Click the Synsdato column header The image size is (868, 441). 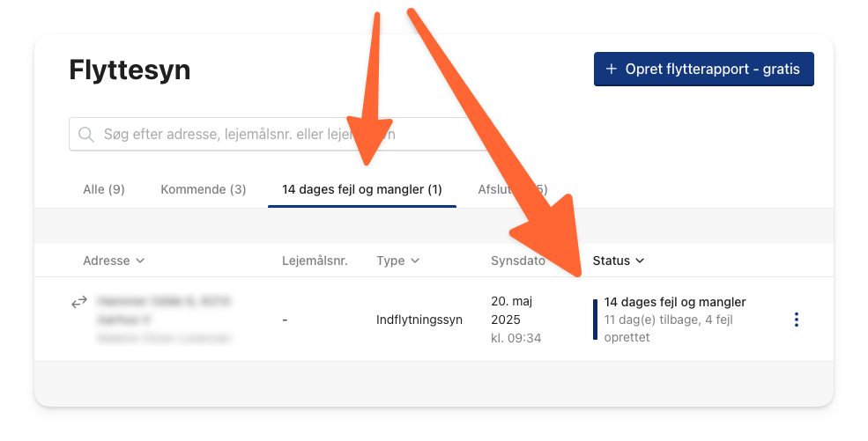pos(518,261)
